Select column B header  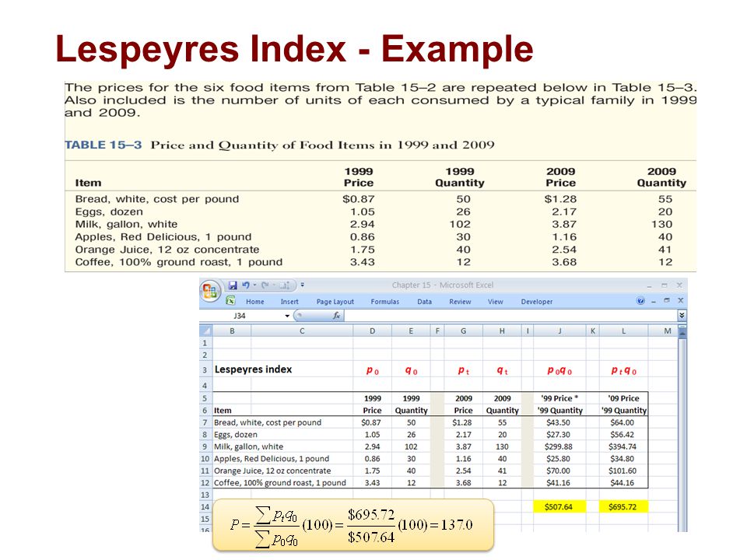click(x=232, y=331)
